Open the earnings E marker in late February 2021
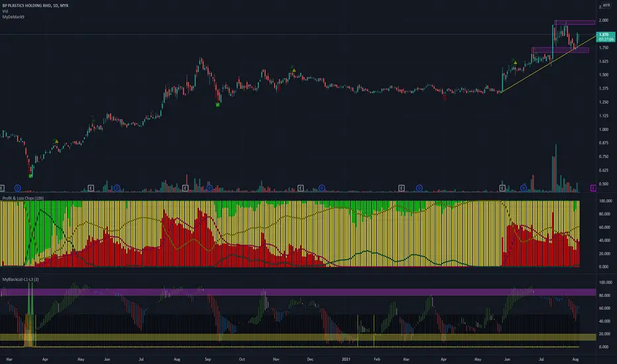Screen dimensions: 617x364 point(401,188)
